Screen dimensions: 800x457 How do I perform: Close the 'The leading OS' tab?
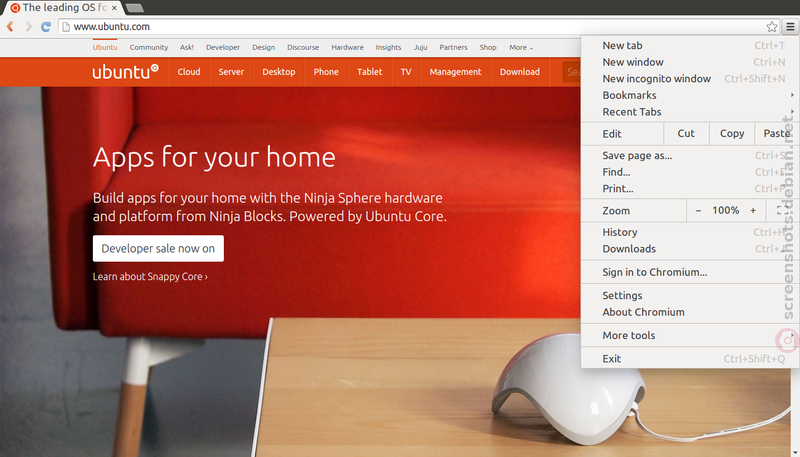[x=114, y=8]
